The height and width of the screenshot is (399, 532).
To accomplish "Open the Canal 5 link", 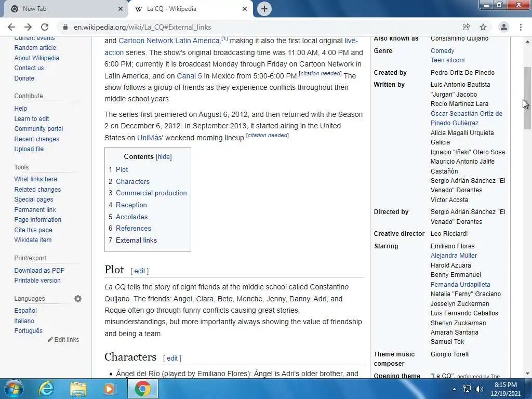I will point(189,76).
